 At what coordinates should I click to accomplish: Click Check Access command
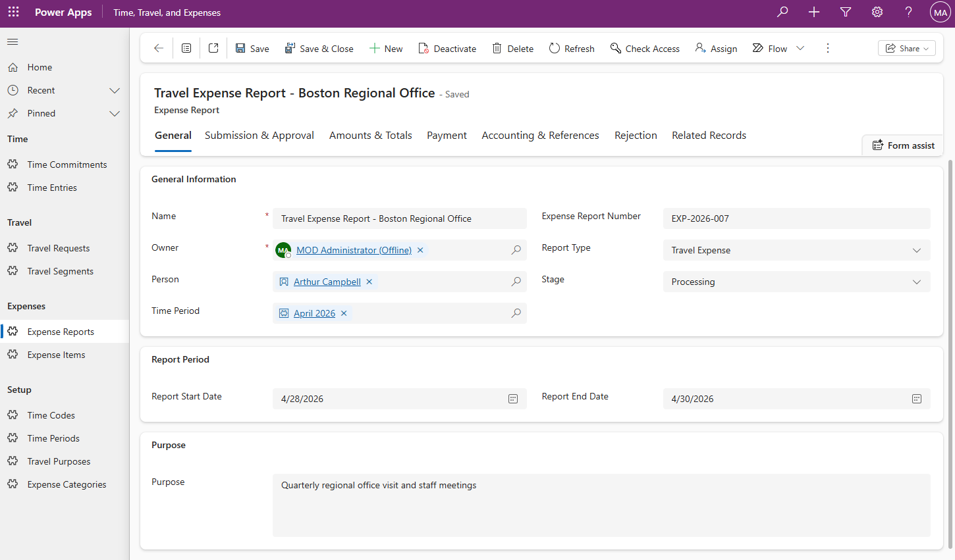pyautogui.click(x=645, y=49)
